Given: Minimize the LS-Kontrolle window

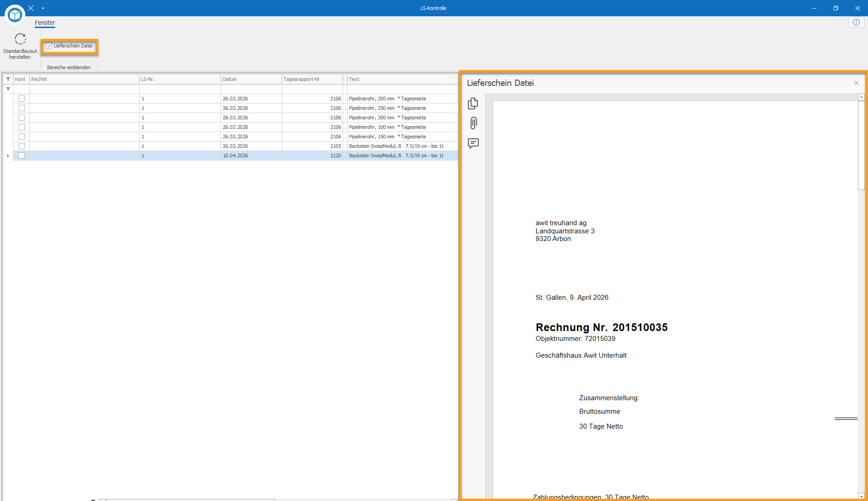Looking at the screenshot, I should 814,8.
